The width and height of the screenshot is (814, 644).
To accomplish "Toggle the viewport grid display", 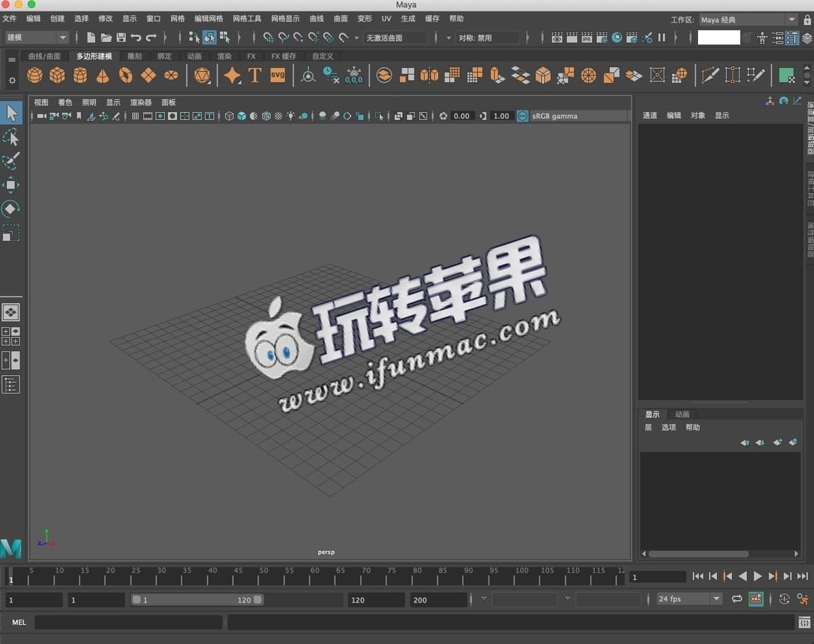I will click(x=136, y=116).
